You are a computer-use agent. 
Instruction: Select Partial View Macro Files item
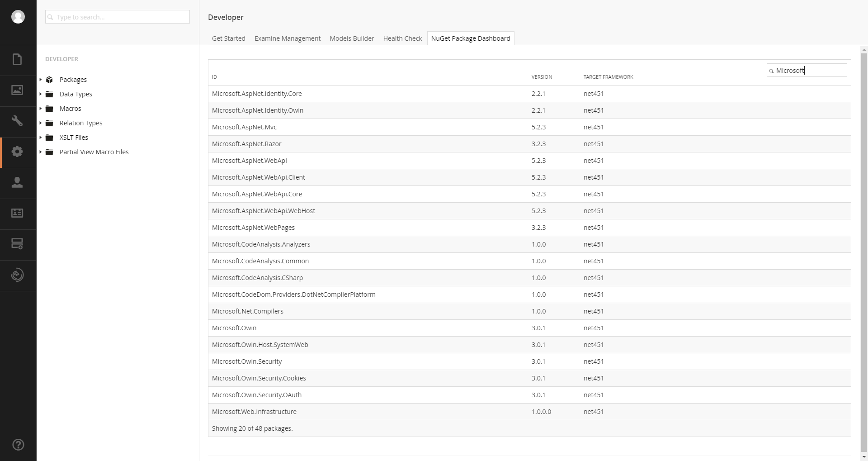pyautogui.click(x=94, y=152)
